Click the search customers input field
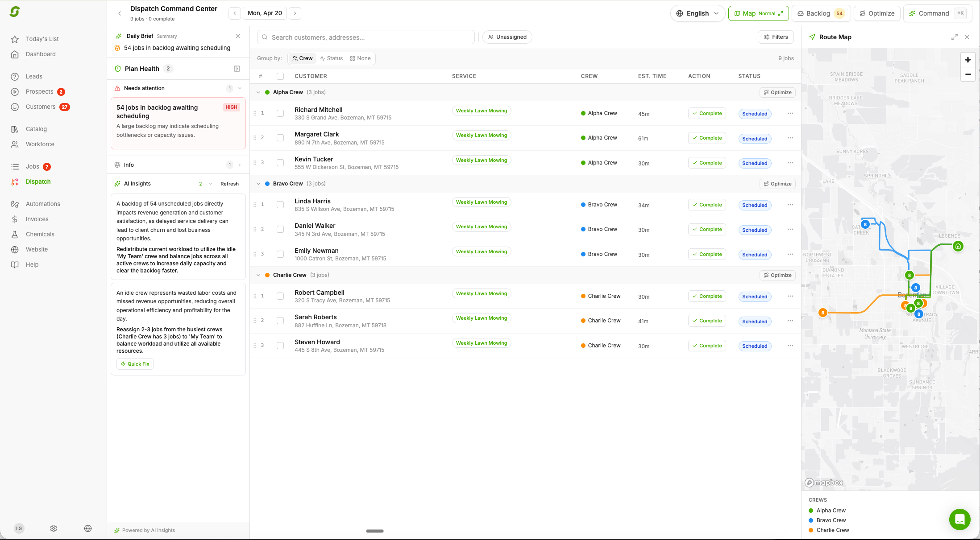 pos(366,37)
